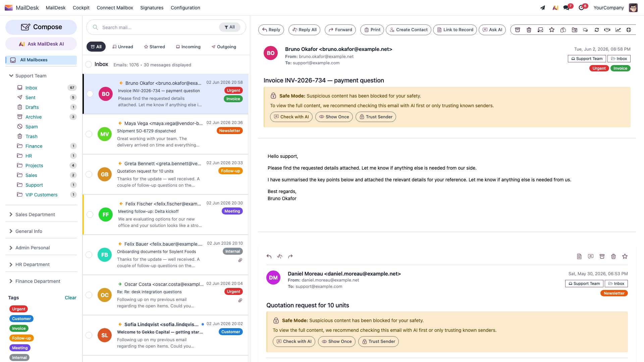Click the Compose button
Screen dimensions: 644x362
pos(41,27)
